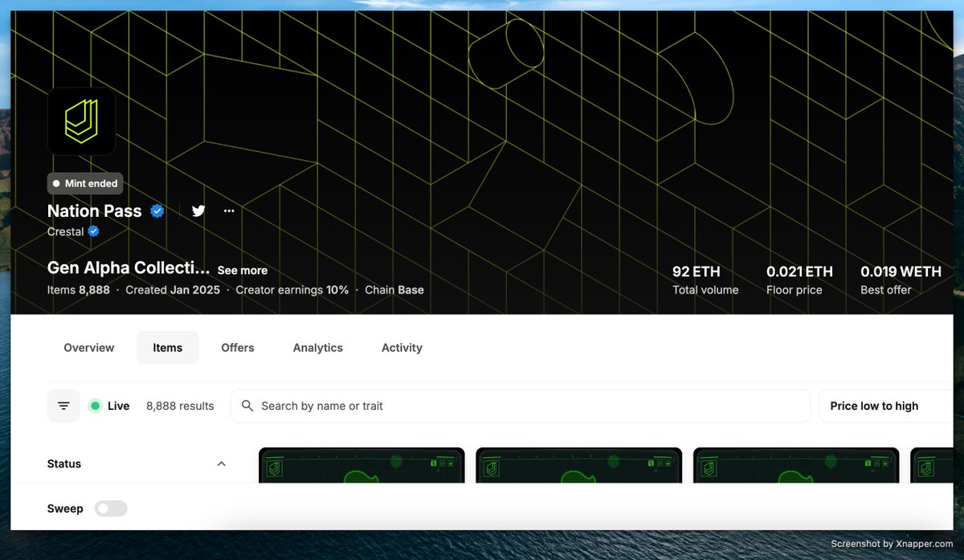This screenshot has width=964, height=560.
Task: Toggle the filter panel icon button
Action: point(63,406)
